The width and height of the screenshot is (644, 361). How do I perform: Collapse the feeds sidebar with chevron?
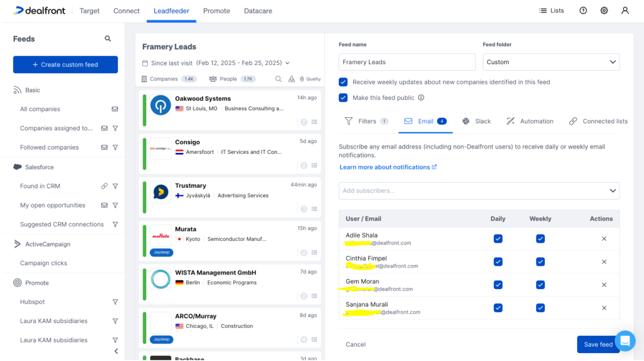pyautogui.click(x=116, y=351)
